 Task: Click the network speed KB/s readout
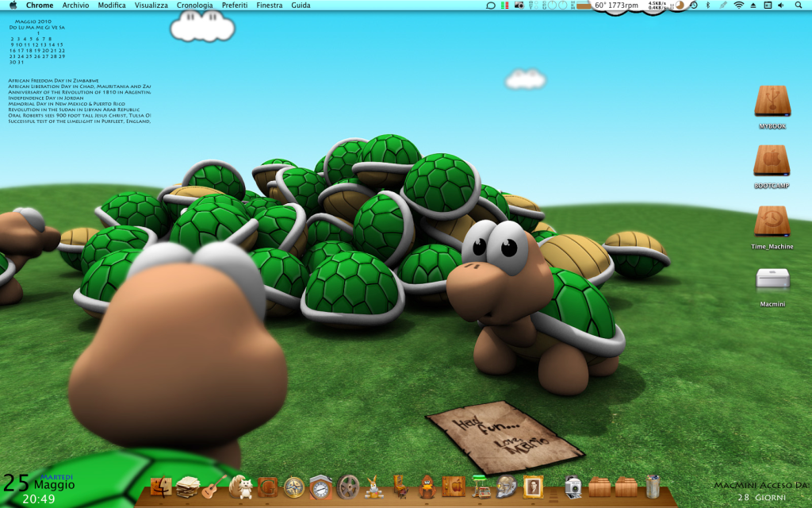click(x=657, y=6)
